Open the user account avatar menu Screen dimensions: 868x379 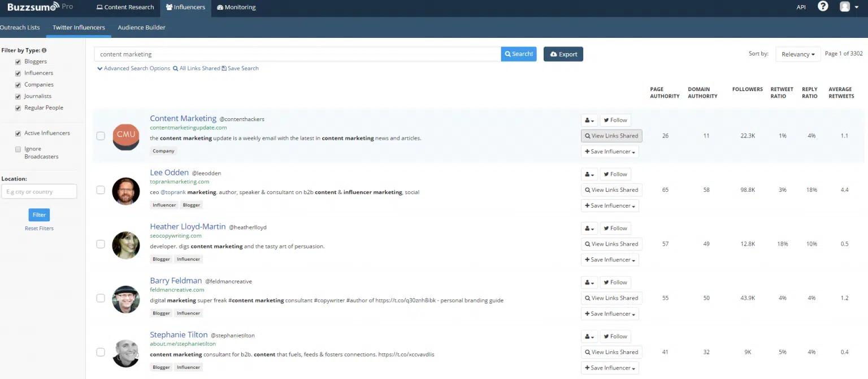pyautogui.click(x=849, y=7)
